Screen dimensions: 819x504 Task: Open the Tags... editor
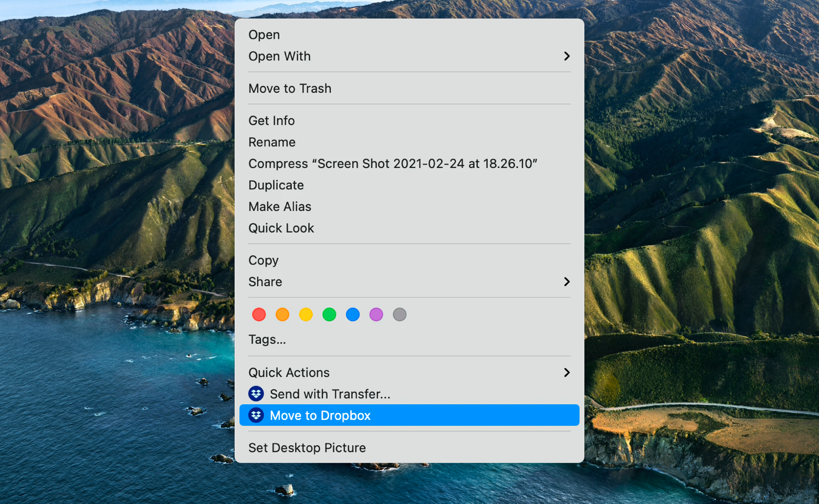point(409,340)
